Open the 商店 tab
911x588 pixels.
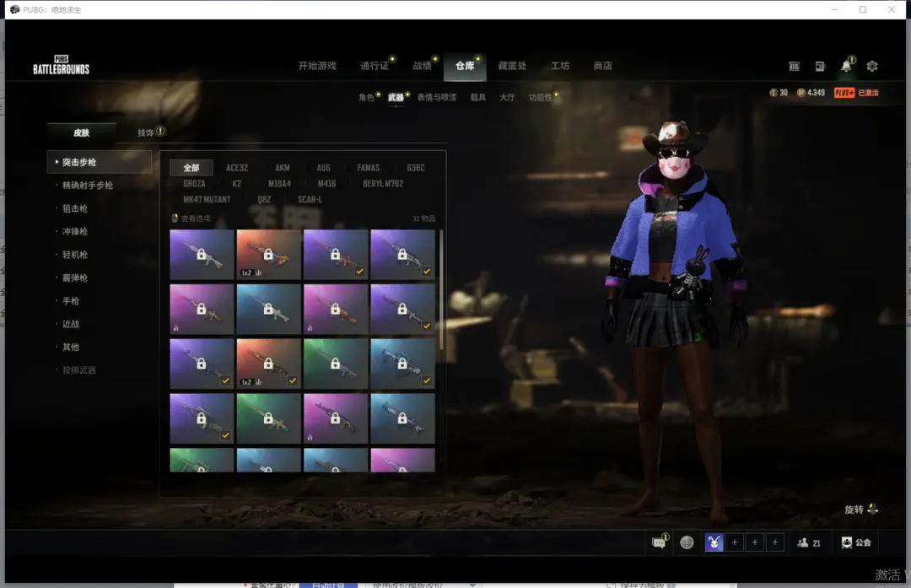[602, 66]
